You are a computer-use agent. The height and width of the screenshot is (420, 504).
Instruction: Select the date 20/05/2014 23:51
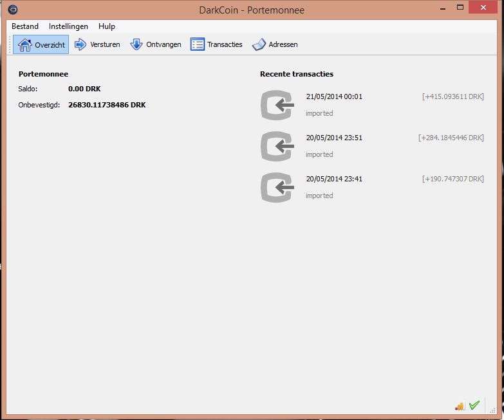(x=334, y=138)
